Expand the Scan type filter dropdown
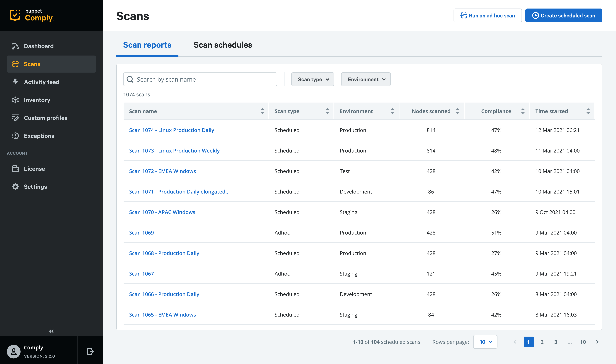 tap(313, 79)
